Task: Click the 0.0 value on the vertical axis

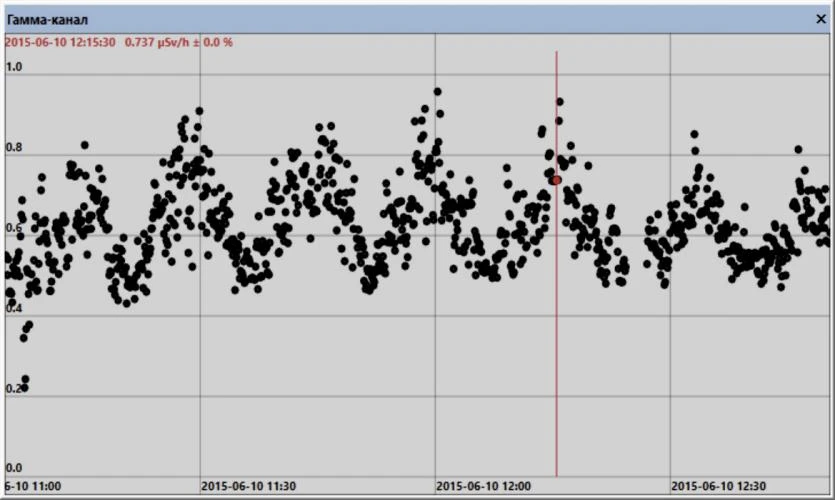Action: [x=14, y=468]
